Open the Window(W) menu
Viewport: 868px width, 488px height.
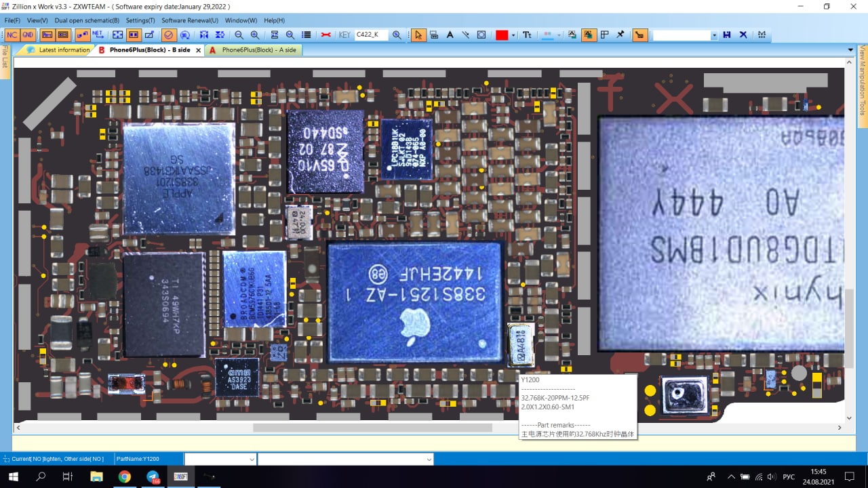point(241,20)
